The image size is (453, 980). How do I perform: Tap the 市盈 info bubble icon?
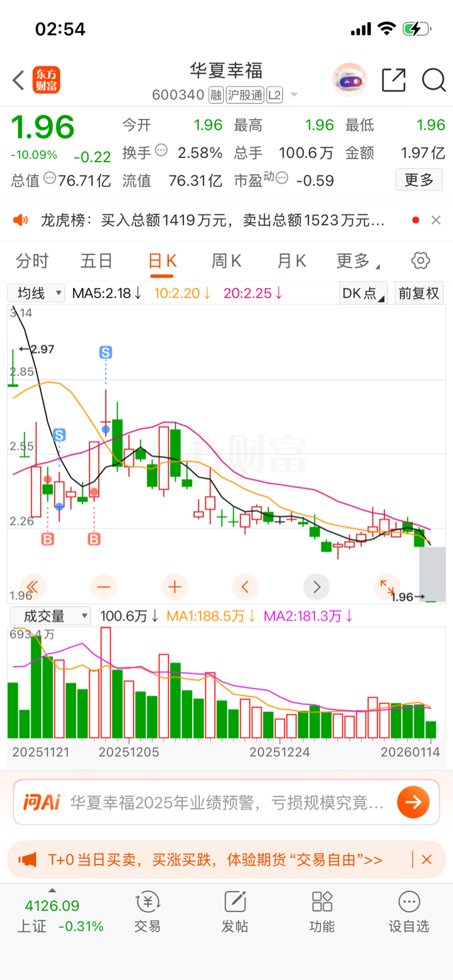point(282,178)
